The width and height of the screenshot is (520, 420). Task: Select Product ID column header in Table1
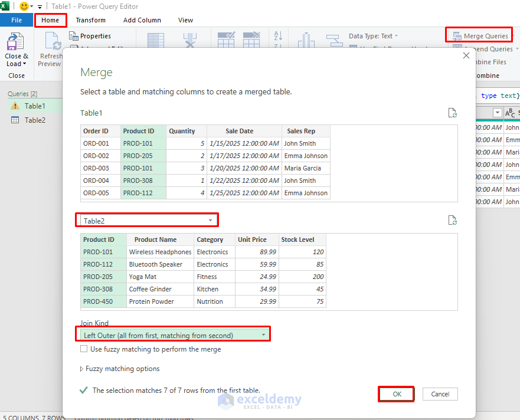tap(143, 131)
